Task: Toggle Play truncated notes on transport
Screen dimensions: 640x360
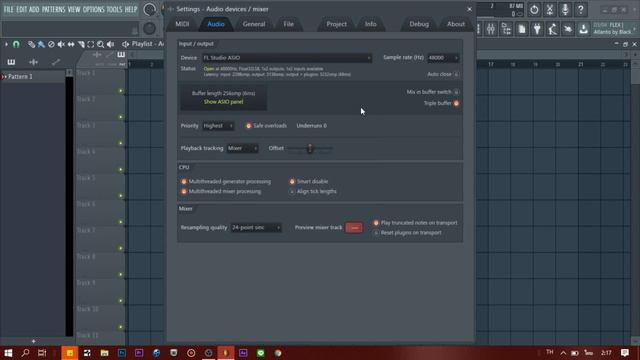Action: (376, 223)
